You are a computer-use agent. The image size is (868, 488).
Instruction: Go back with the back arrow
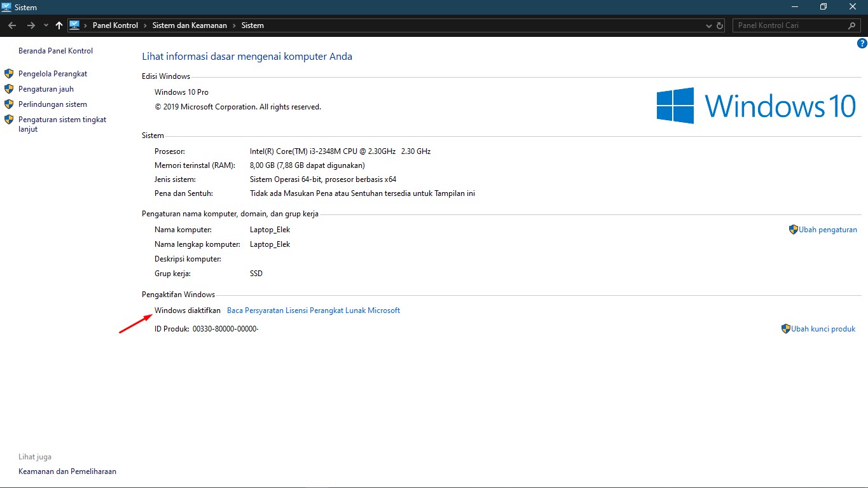click(11, 25)
